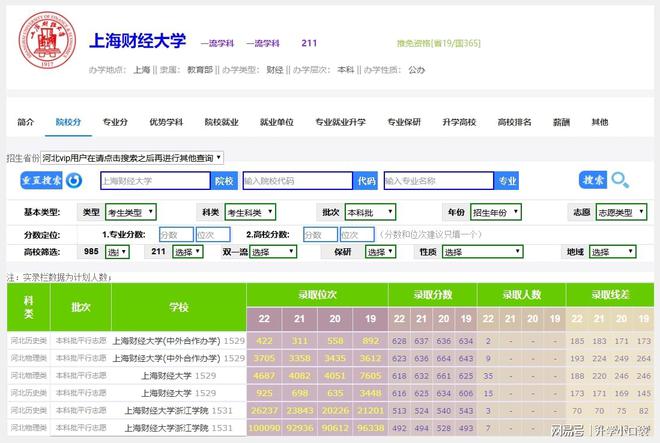Screen dimensions: 660x443
Task: Click the 重置搜索 reset button
Action: 41,180
